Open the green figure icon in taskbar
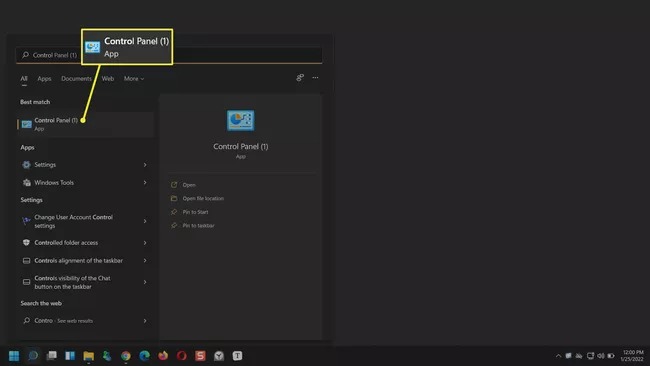The height and width of the screenshot is (366, 650). 107,356
